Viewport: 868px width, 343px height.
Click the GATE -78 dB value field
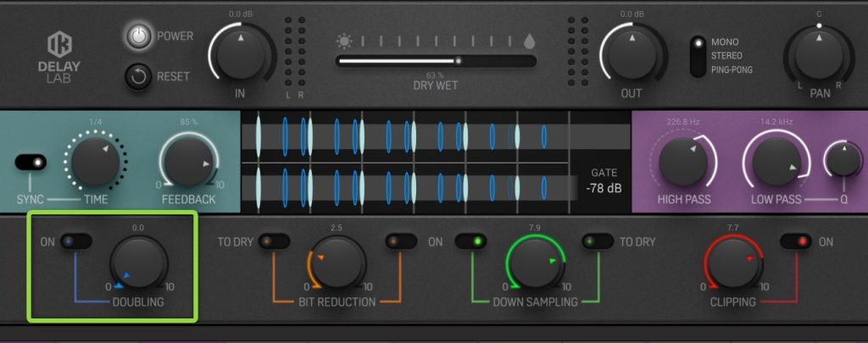pos(603,187)
